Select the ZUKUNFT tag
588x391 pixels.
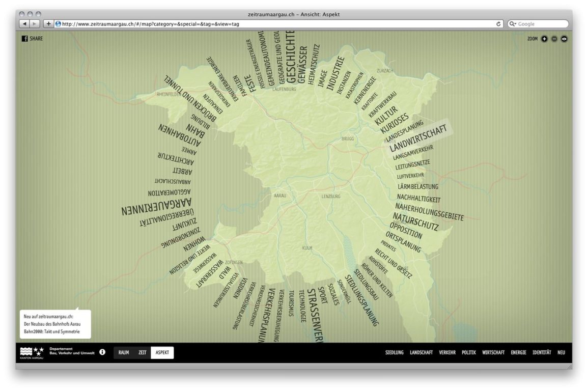tap(184, 224)
